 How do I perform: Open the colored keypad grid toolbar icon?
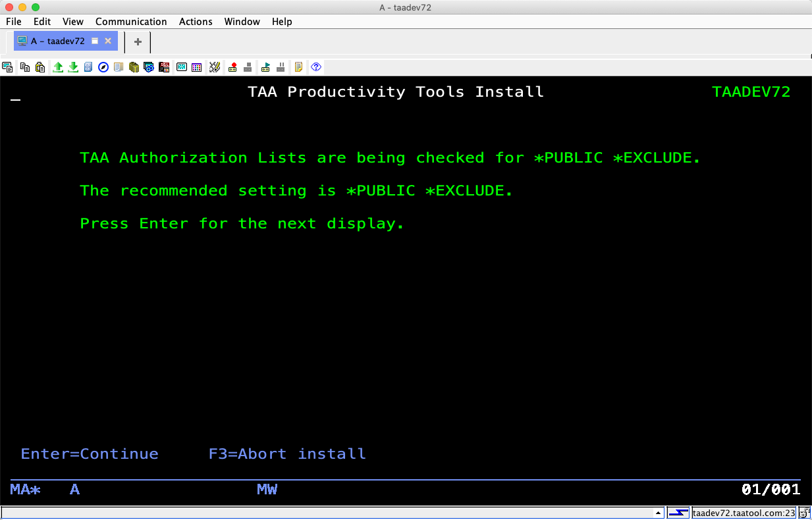pos(196,67)
